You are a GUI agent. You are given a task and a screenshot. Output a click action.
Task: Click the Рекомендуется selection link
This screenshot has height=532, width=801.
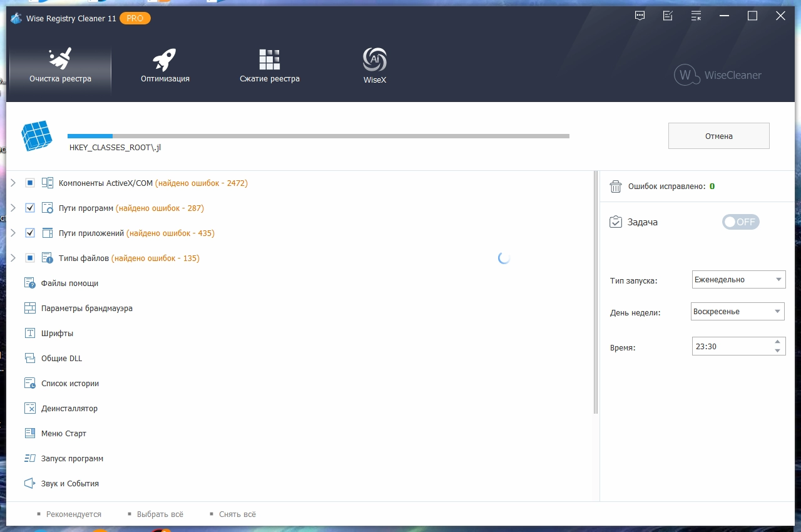point(74,514)
